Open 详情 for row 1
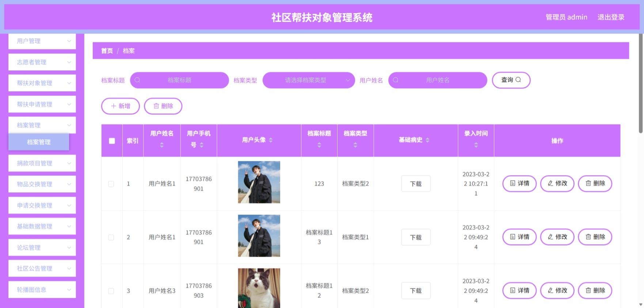644x308 pixels. [519, 183]
